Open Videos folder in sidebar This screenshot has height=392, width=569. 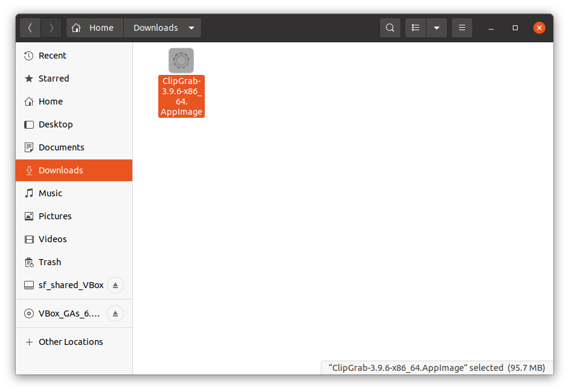pos(74,239)
